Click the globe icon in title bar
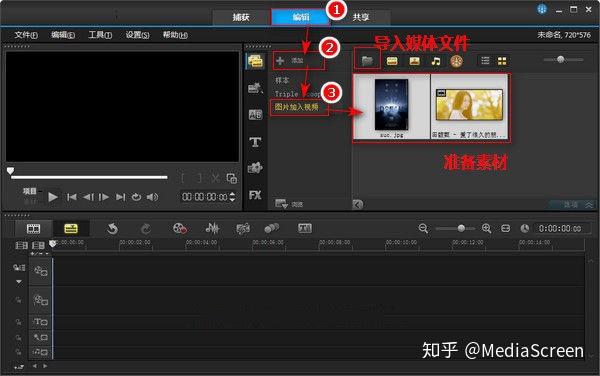The image size is (600, 376). 542,9
